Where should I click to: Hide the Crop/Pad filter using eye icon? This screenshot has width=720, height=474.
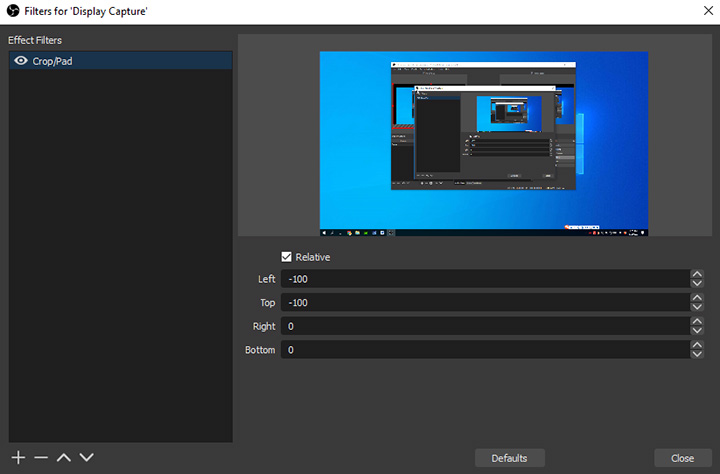(20, 61)
